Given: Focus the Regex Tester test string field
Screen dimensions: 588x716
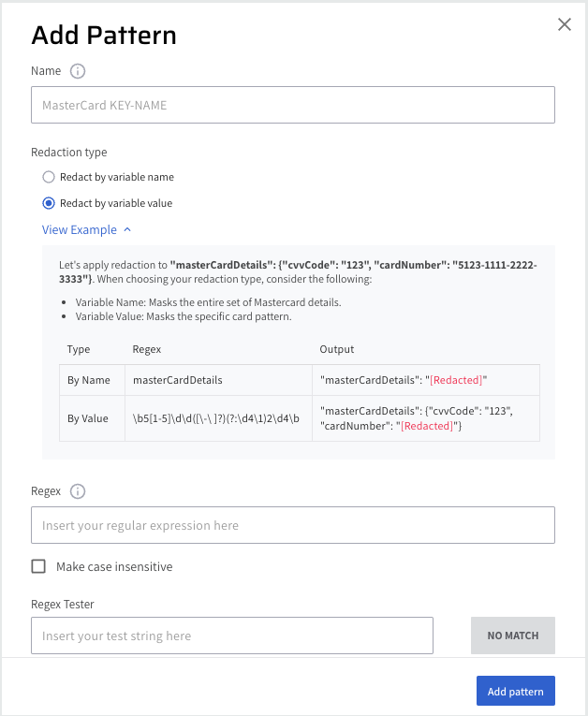Looking at the screenshot, I should (232, 636).
